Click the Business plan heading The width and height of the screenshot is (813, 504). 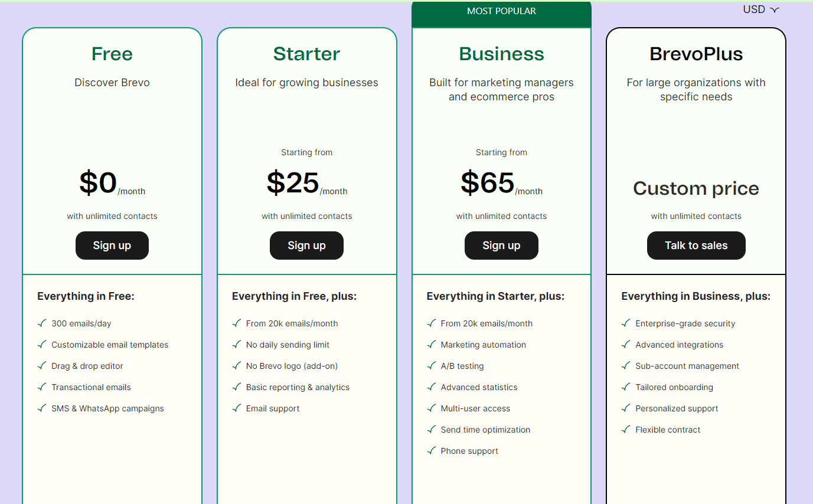coord(501,54)
